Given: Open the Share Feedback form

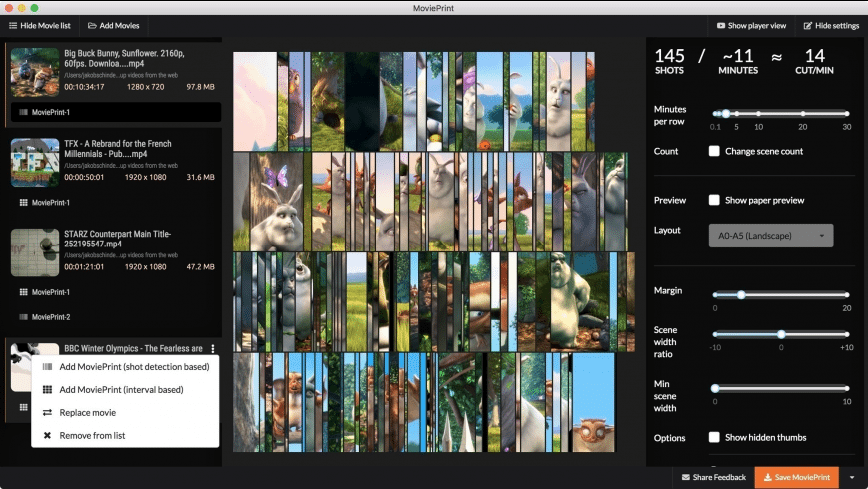Looking at the screenshot, I should [714, 477].
